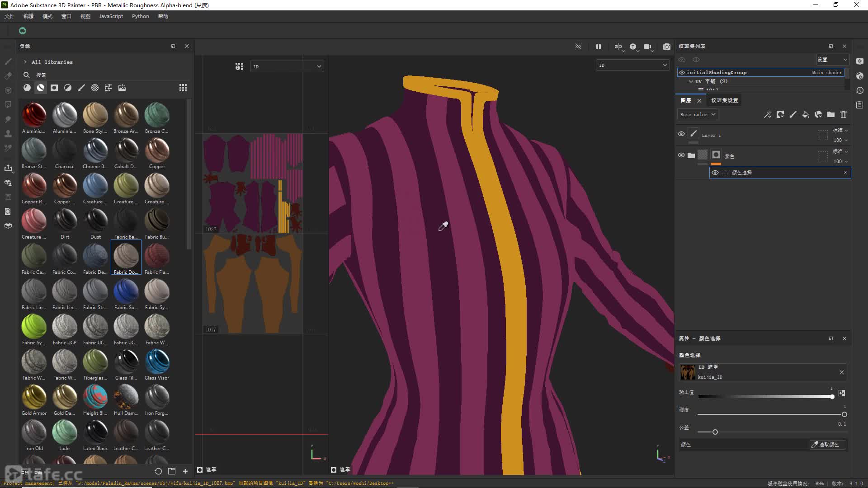Open the 设置 dropdown in texture set list
868x488 pixels.
tap(832, 60)
